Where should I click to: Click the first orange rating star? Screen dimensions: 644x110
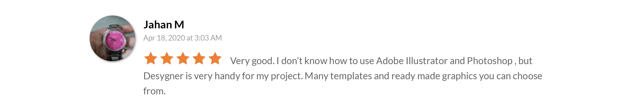click(151, 58)
